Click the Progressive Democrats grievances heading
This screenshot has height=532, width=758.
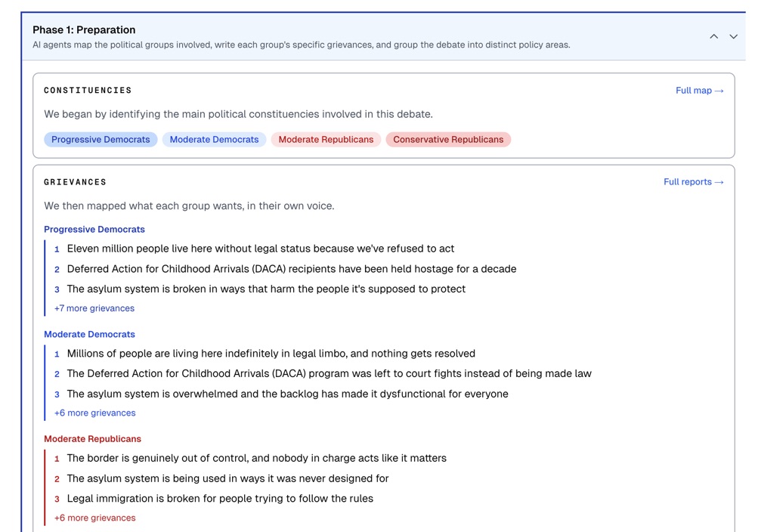pyautogui.click(x=94, y=230)
